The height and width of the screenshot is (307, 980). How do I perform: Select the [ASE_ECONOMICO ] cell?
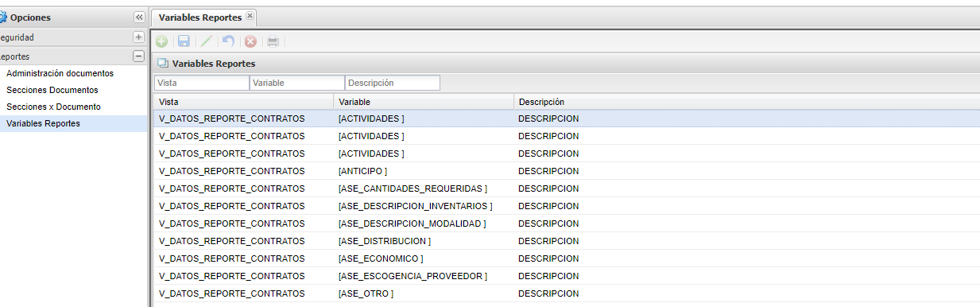click(x=423, y=258)
